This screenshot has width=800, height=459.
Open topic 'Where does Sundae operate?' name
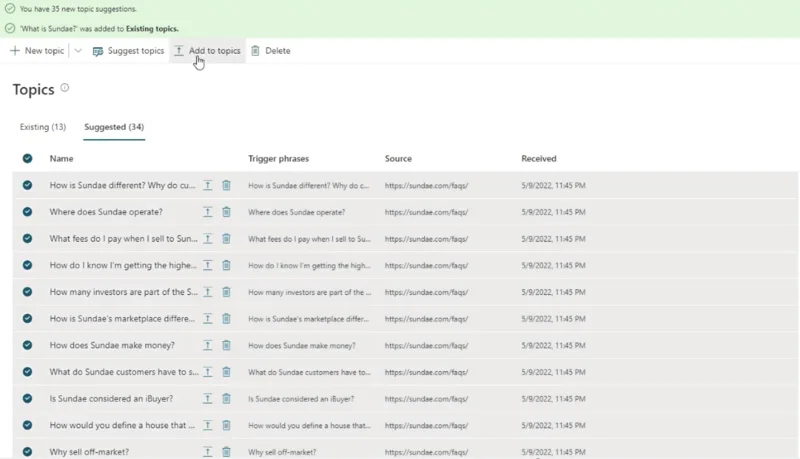pos(106,212)
